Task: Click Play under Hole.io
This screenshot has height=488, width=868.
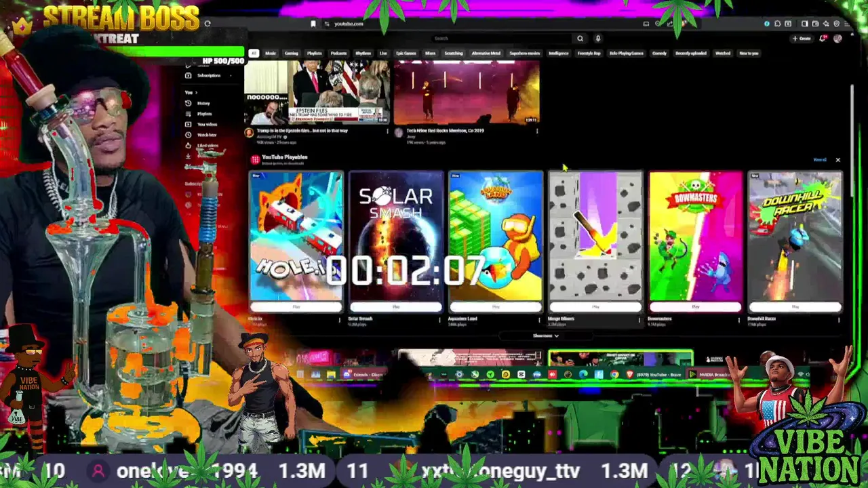Action: [296, 307]
